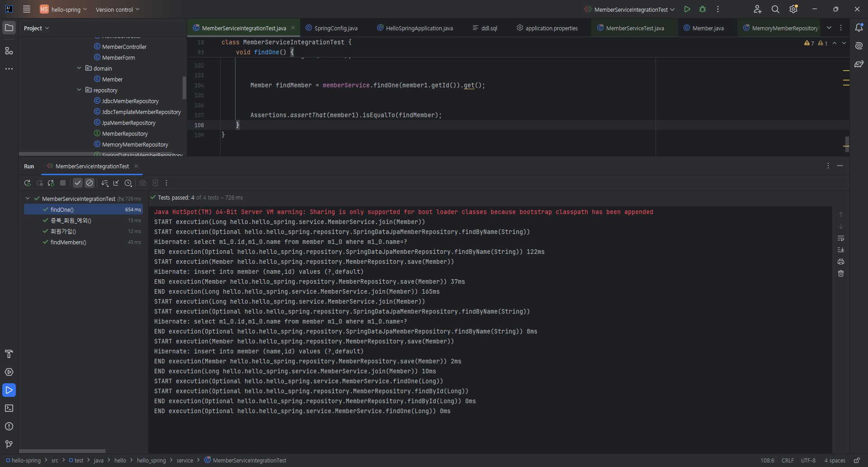Open the Run tool window icon
This screenshot has height=467, width=868.
click(9, 390)
